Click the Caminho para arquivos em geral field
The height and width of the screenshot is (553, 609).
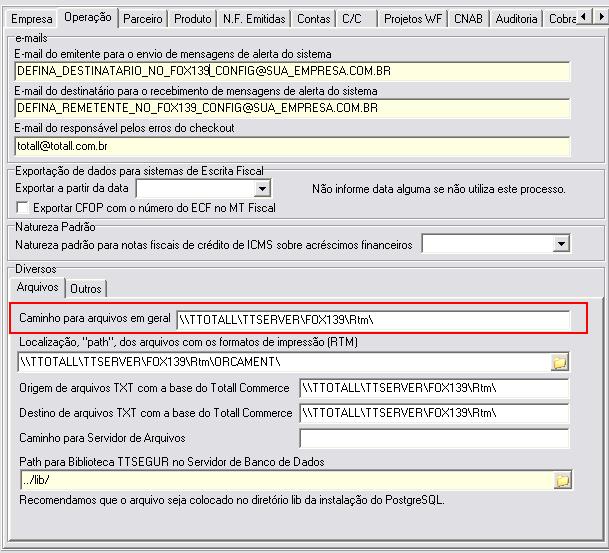[x=372, y=320]
